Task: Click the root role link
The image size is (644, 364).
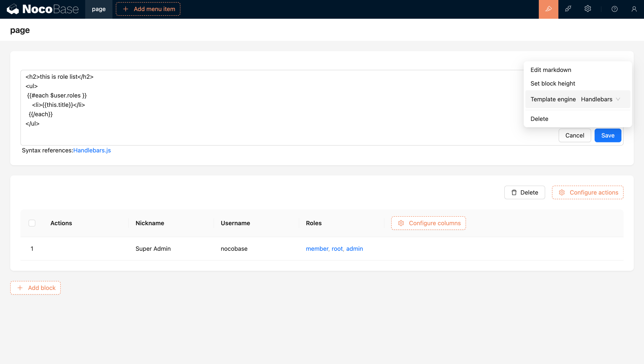Action: click(x=337, y=249)
